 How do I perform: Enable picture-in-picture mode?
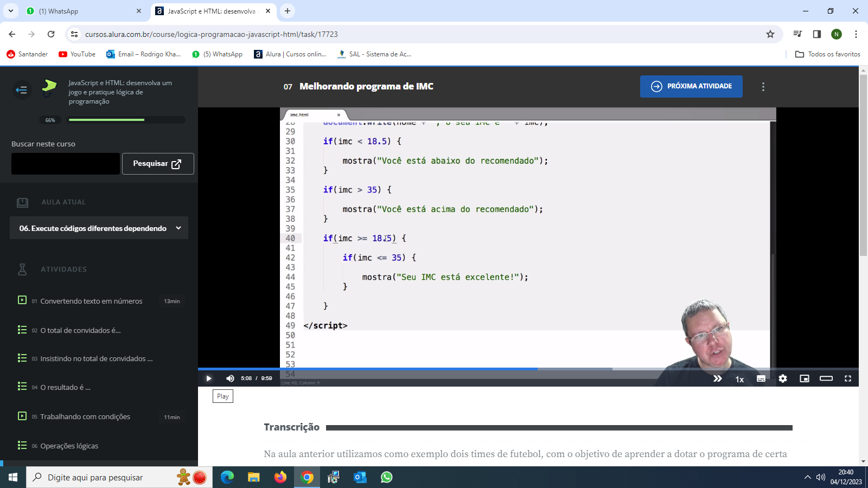tap(805, 378)
